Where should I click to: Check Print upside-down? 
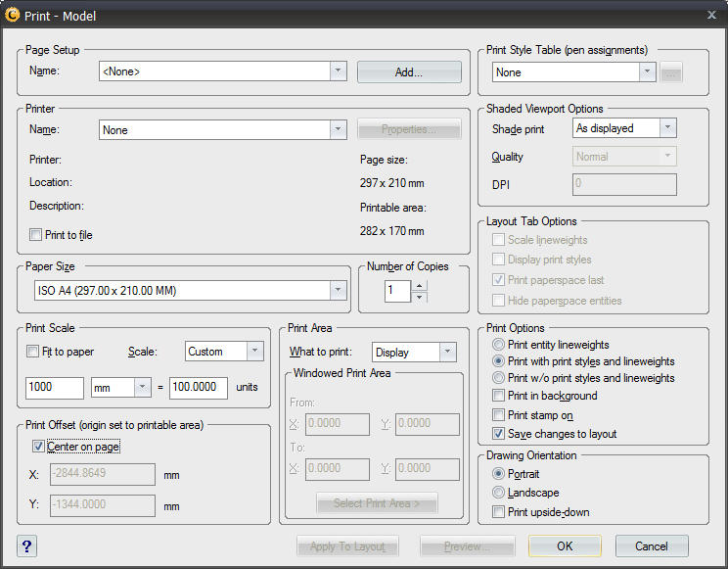click(498, 512)
